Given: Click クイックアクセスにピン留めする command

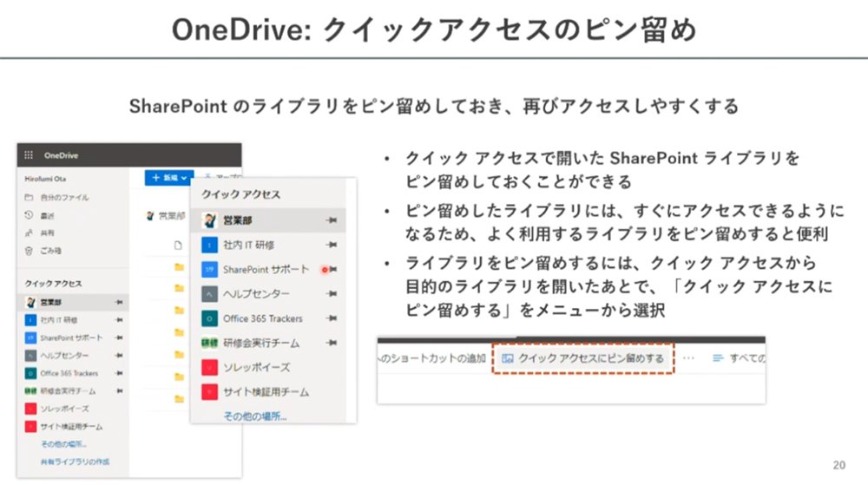Looking at the screenshot, I should (x=583, y=358).
